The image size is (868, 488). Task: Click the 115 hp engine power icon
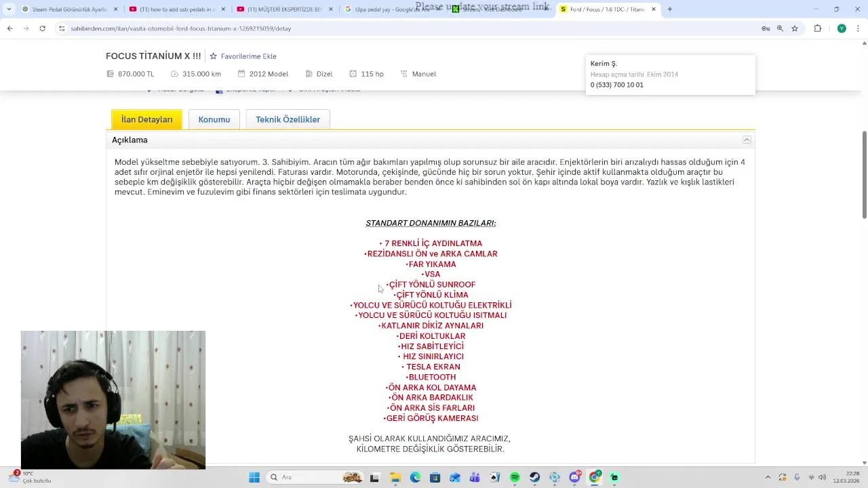[x=353, y=74]
